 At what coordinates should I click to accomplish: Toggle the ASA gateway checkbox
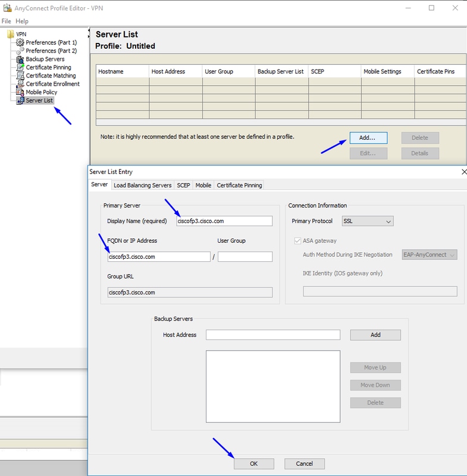pos(297,241)
